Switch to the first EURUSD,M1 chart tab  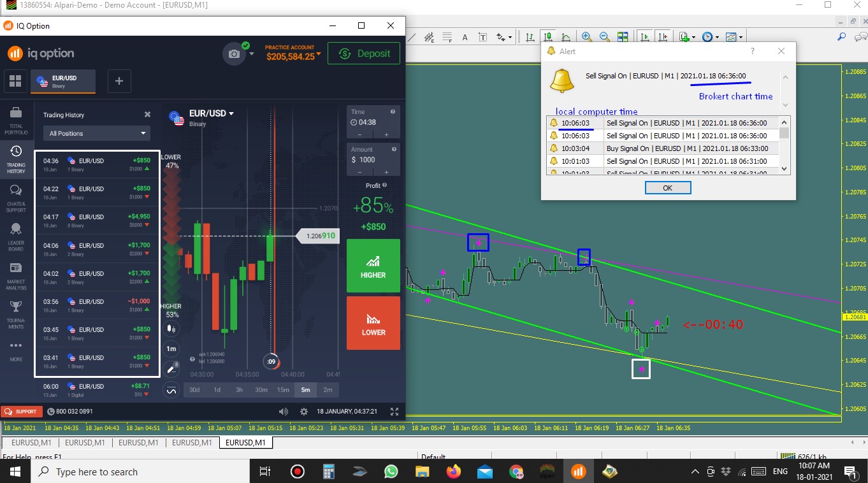pyautogui.click(x=31, y=442)
